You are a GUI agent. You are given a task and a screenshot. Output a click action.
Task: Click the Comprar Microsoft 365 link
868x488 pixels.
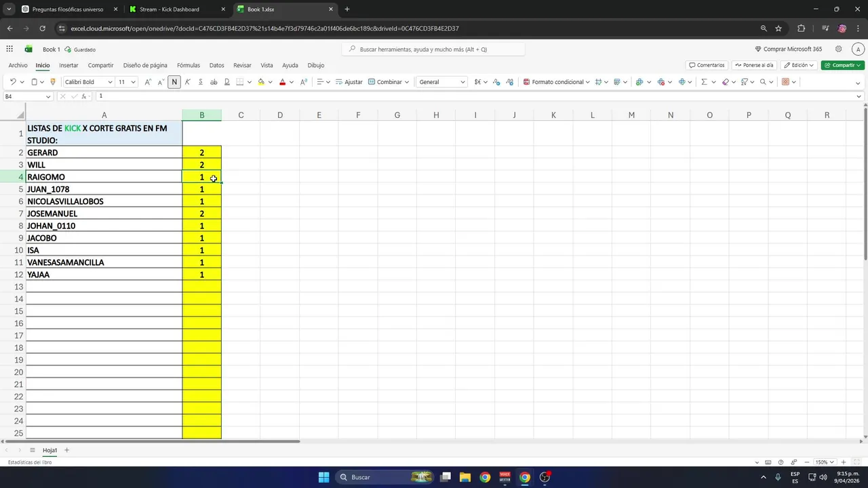(x=788, y=49)
